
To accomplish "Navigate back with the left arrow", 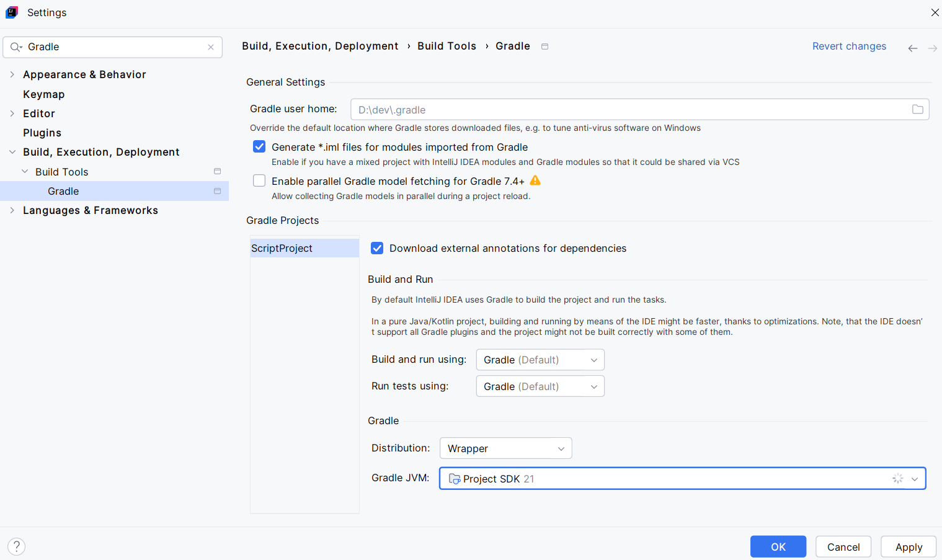I will [x=912, y=48].
